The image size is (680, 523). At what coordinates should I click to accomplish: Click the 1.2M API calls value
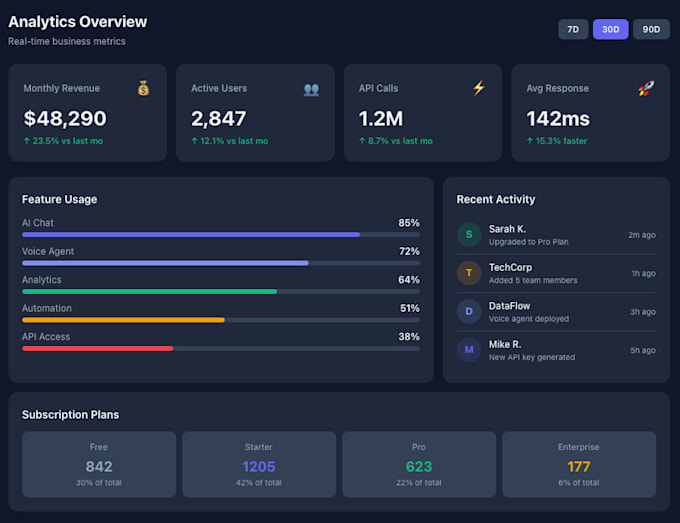point(381,118)
